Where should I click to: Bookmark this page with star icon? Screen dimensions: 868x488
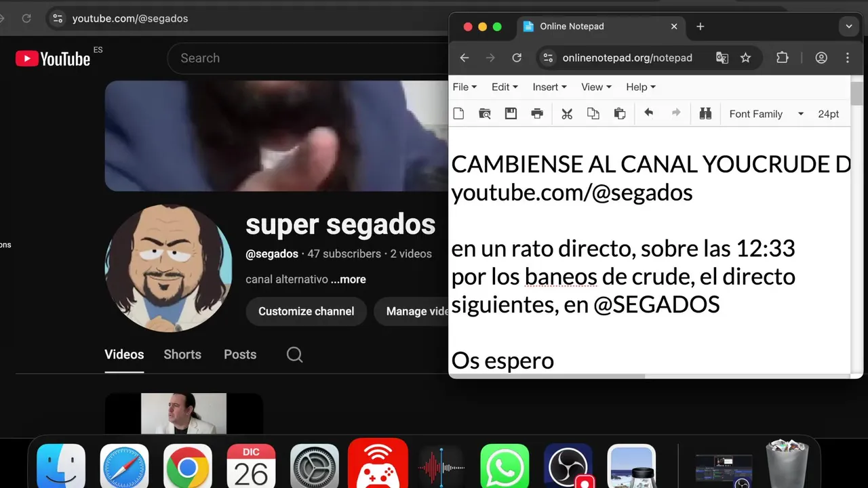click(746, 58)
